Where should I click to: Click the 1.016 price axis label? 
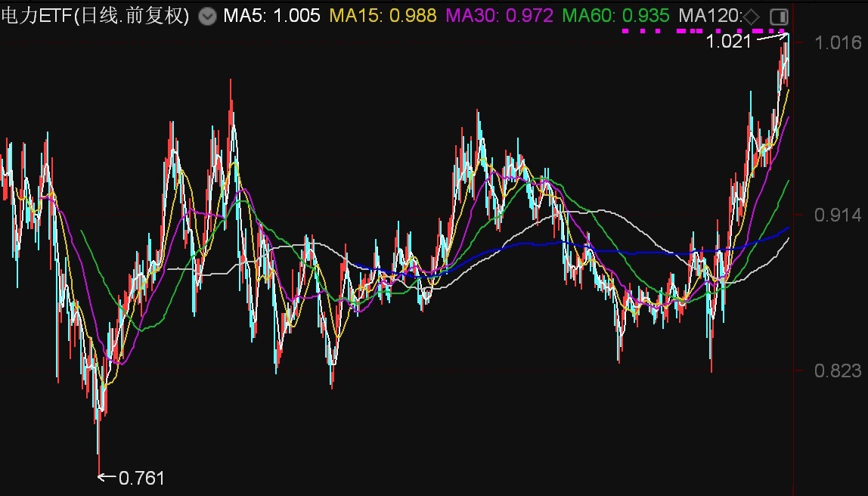[838, 42]
